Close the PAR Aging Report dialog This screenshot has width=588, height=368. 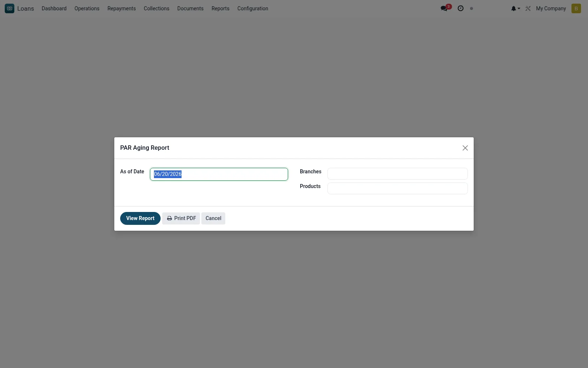[x=465, y=148]
